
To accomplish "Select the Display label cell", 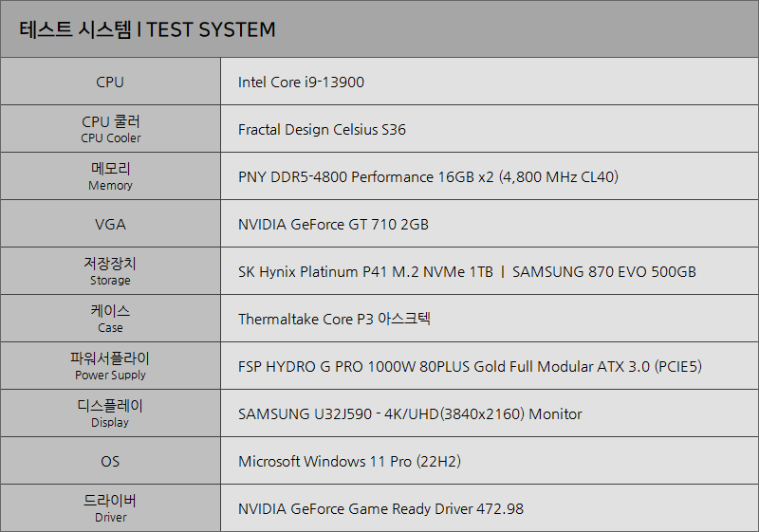I will coord(110,413).
